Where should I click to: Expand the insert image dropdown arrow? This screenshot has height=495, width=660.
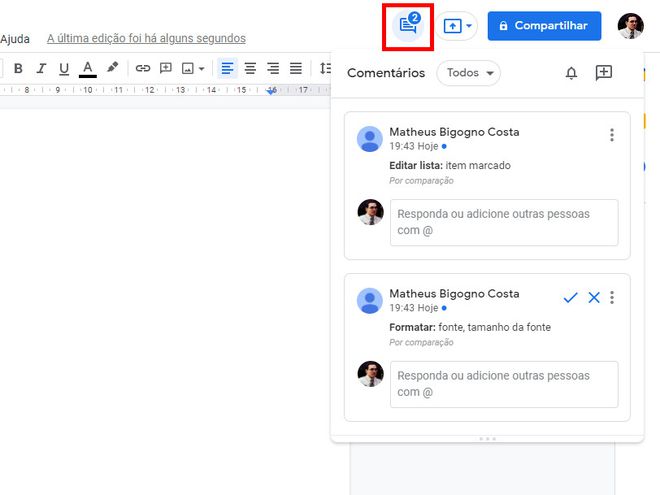[202, 69]
